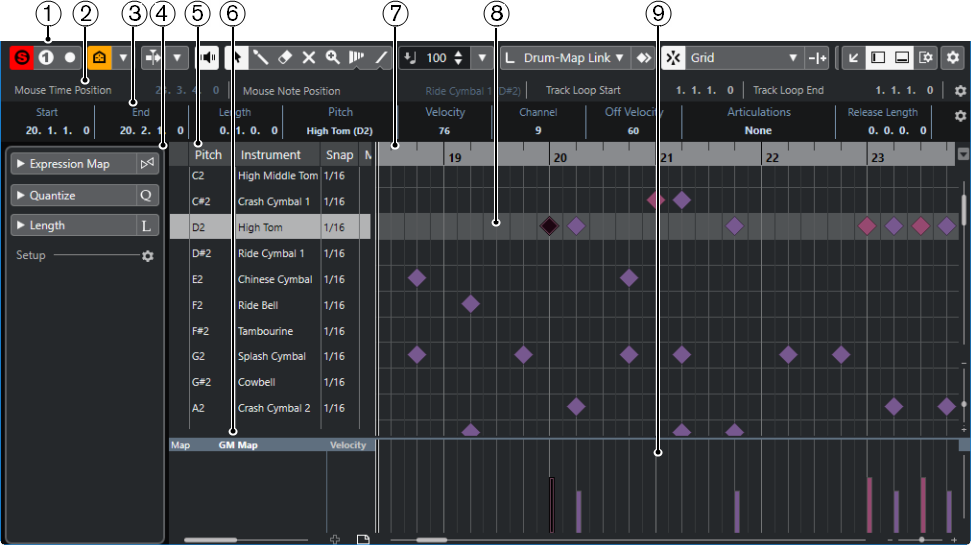Viewport: 971px width, 545px height.
Task: Expand the Expression Map section
Action: [x=20, y=164]
